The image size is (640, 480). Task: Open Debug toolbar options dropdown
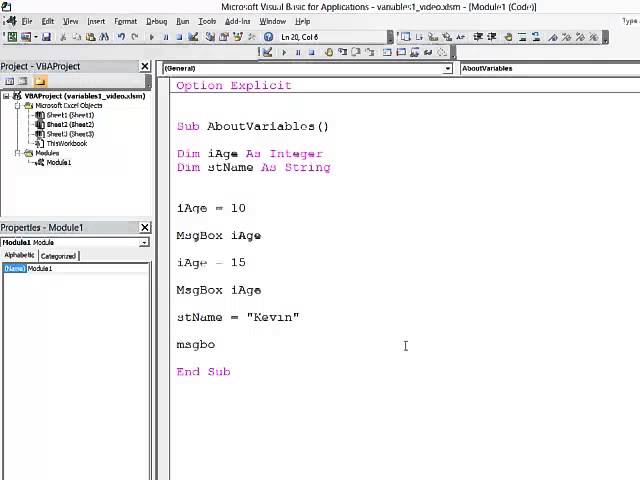click(x=453, y=52)
